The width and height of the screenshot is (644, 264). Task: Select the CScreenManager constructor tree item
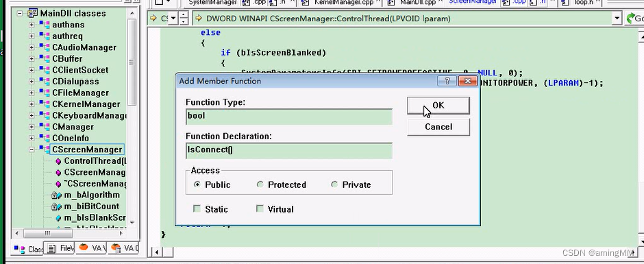(x=95, y=172)
